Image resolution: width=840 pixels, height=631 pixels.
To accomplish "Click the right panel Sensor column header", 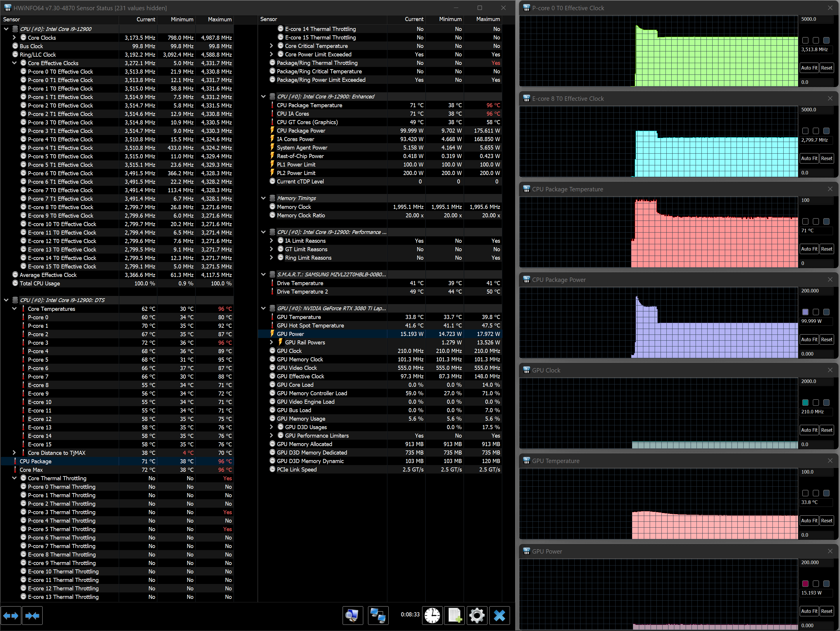I will coord(269,19).
